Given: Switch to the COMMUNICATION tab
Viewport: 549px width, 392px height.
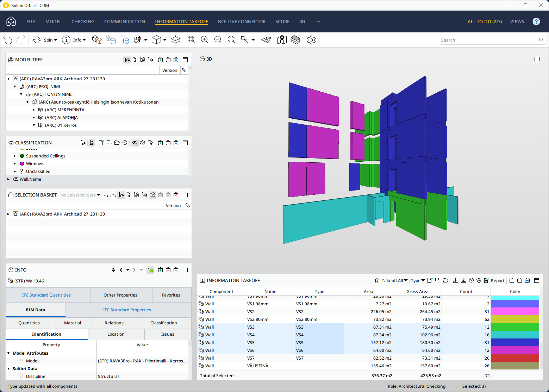Looking at the screenshot, I should [125, 21].
